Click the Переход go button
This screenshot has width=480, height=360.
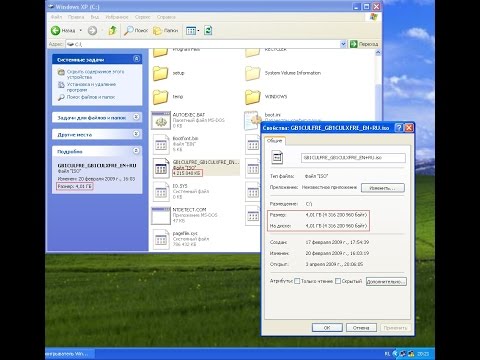(364, 44)
